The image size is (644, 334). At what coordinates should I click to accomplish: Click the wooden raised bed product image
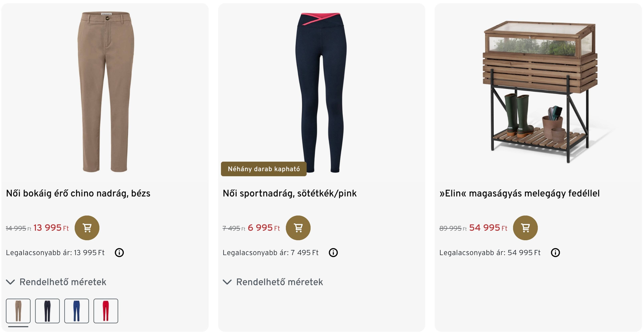[540, 90]
